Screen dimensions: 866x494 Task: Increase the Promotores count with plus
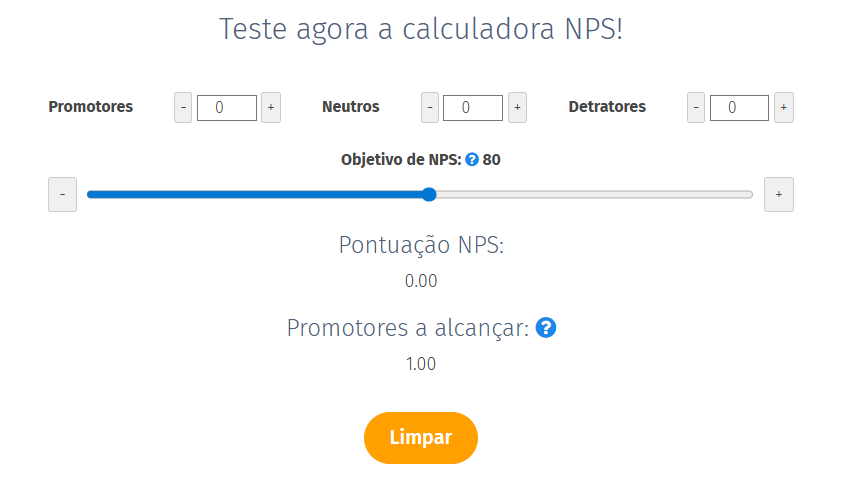[271, 107]
